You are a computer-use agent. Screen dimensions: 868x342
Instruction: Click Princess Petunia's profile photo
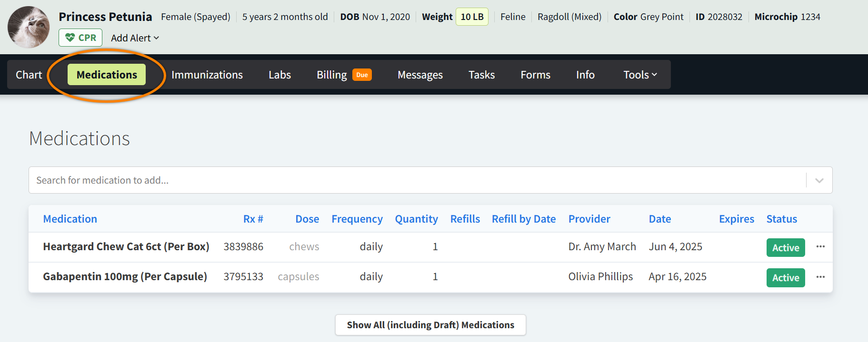(x=29, y=27)
